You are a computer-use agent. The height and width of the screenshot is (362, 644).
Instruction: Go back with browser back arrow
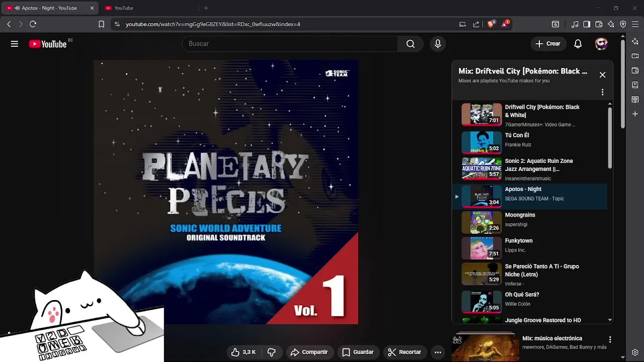pyautogui.click(x=9, y=24)
